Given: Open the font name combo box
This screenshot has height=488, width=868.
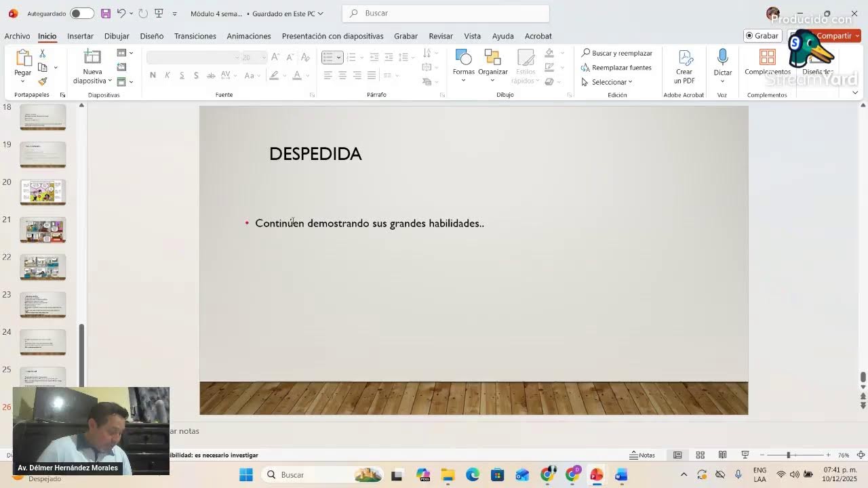Looking at the screenshot, I should (194, 57).
